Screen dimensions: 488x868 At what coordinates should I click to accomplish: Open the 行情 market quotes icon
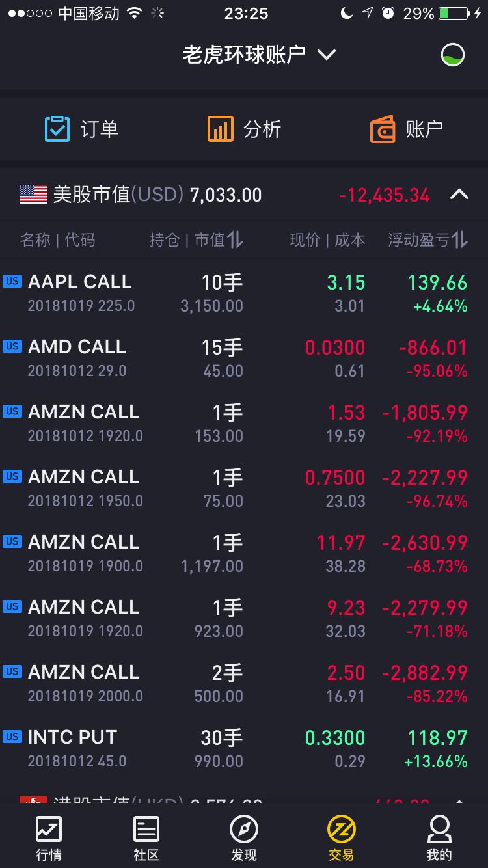pos(49,829)
